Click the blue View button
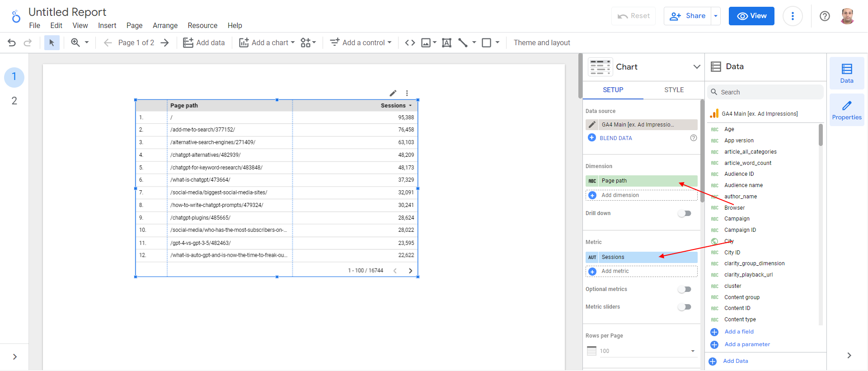 751,16
